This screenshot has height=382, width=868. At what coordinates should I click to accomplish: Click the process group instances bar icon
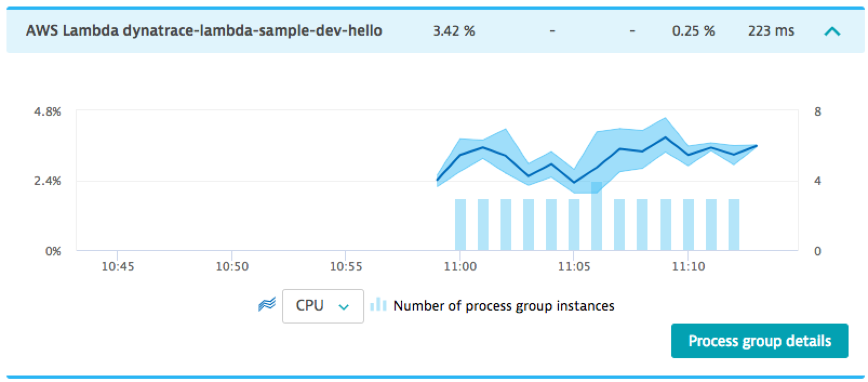(378, 305)
